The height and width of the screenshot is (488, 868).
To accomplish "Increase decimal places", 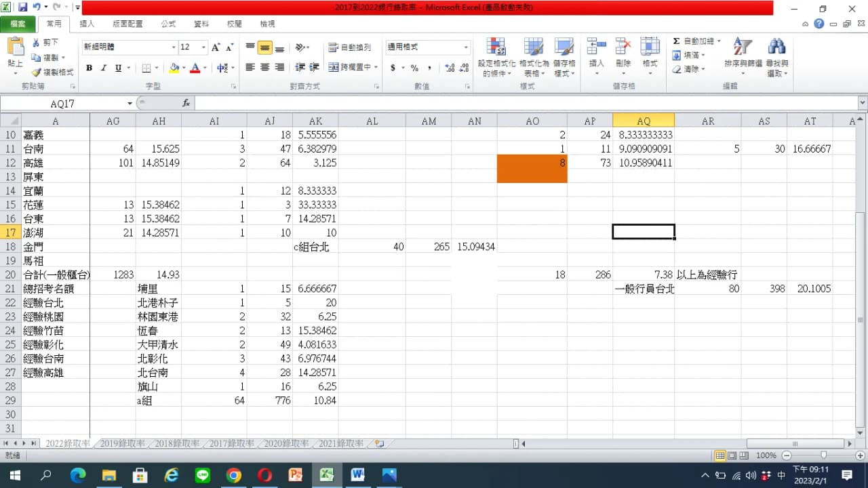I will pos(450,68).
